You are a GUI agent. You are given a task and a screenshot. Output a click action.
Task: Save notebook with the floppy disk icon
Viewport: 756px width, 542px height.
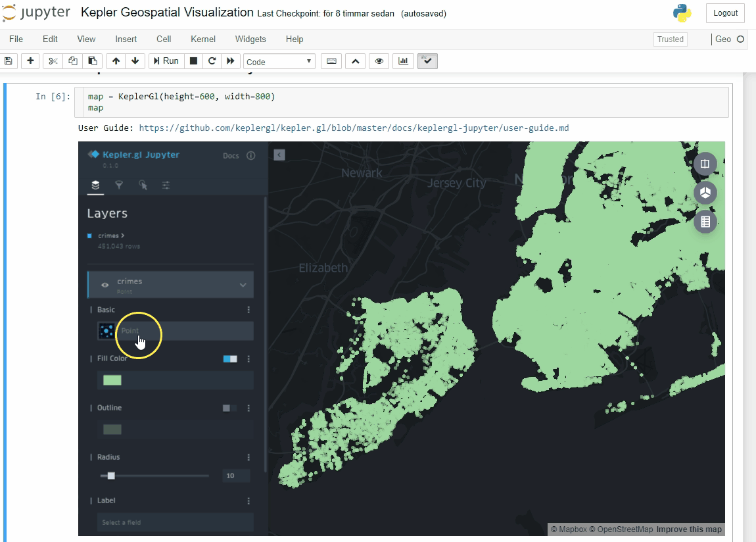click(9, 61)
